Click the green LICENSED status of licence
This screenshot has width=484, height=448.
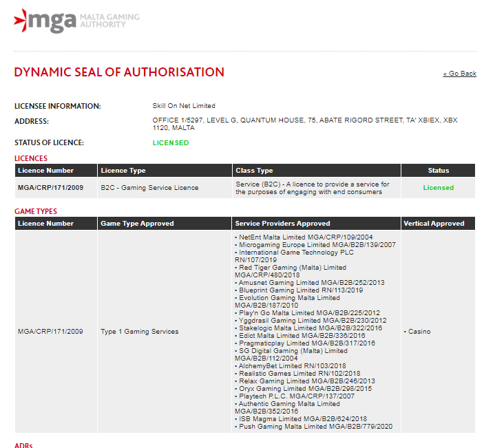coord(170,143)
